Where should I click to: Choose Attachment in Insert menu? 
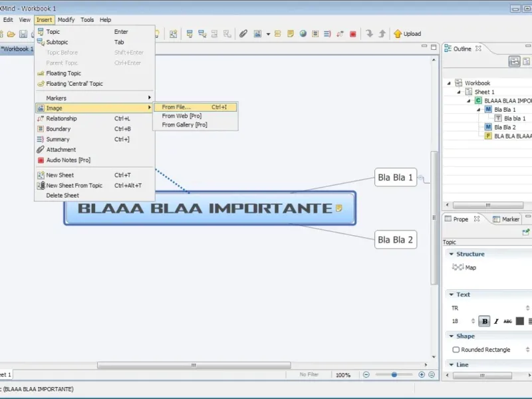94,150
